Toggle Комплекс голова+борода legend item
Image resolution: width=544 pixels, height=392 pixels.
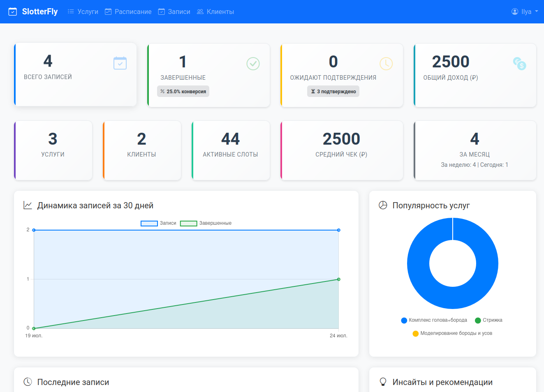(434, 320)
